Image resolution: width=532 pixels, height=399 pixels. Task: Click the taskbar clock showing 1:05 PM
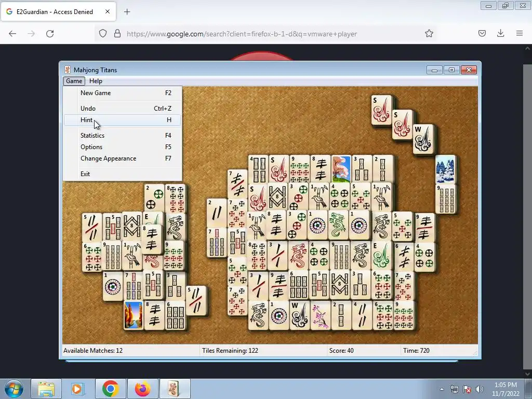[506, 389]
